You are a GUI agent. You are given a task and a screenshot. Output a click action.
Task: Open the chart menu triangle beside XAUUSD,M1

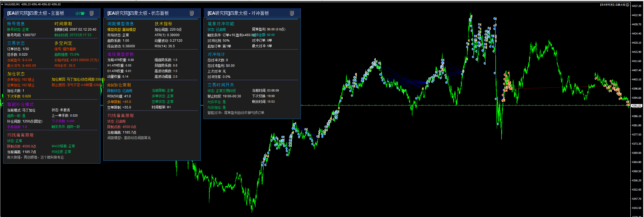pos(2,4)
